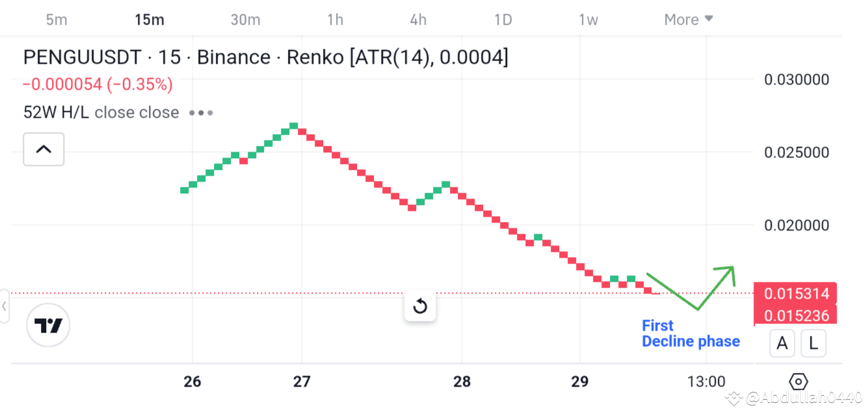Click the drawings visibility eye icon bottom right
868x412 pixels.
798,381
